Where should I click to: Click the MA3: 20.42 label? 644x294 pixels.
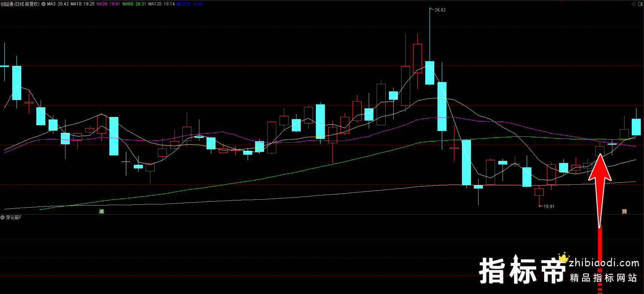coord(58,4)
